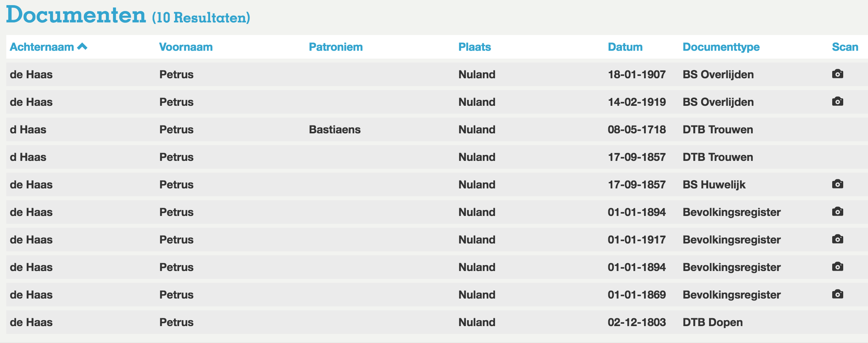Toggle sort order on Documenttype header
868x343 pixels.
pos(721,47)
